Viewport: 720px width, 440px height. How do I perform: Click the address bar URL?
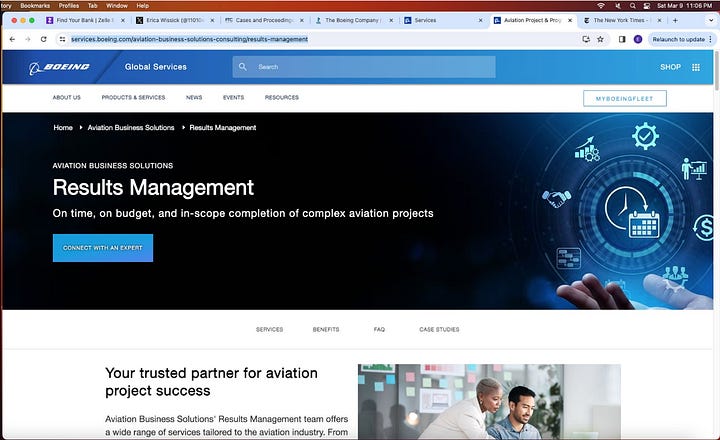click(189, 39)
